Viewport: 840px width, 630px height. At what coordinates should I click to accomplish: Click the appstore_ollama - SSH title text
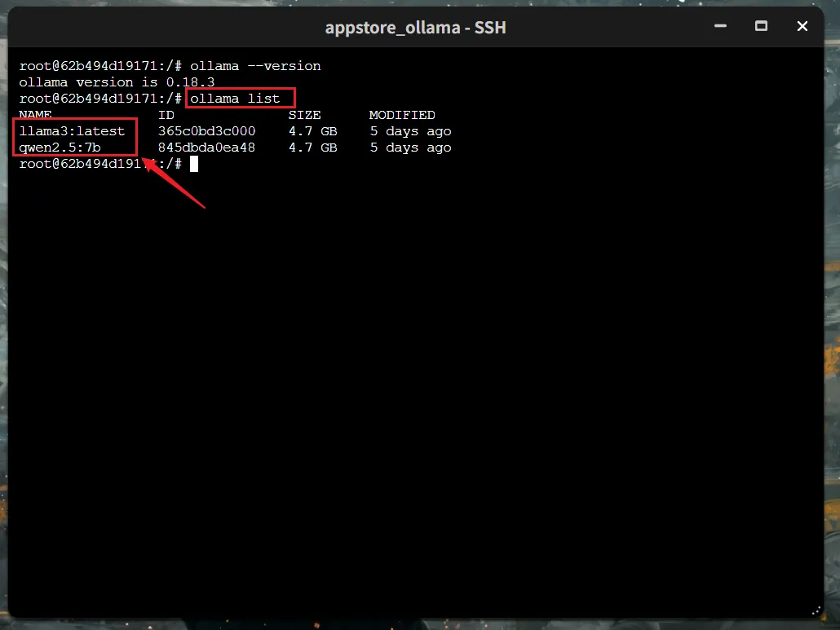pyautogui.click(x=415, y=27)
